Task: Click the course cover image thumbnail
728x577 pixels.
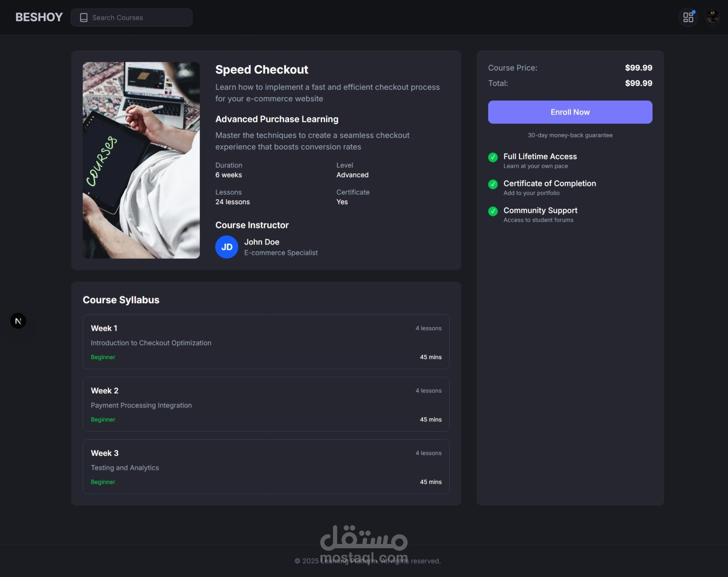Action: pos(141,160)
